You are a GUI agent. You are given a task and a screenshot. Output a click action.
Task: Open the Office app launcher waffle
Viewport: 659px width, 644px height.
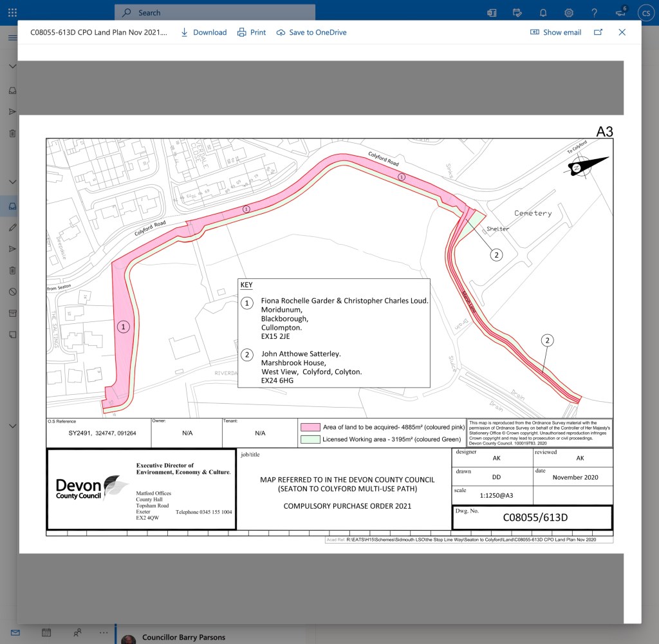[x=12, y=12]
